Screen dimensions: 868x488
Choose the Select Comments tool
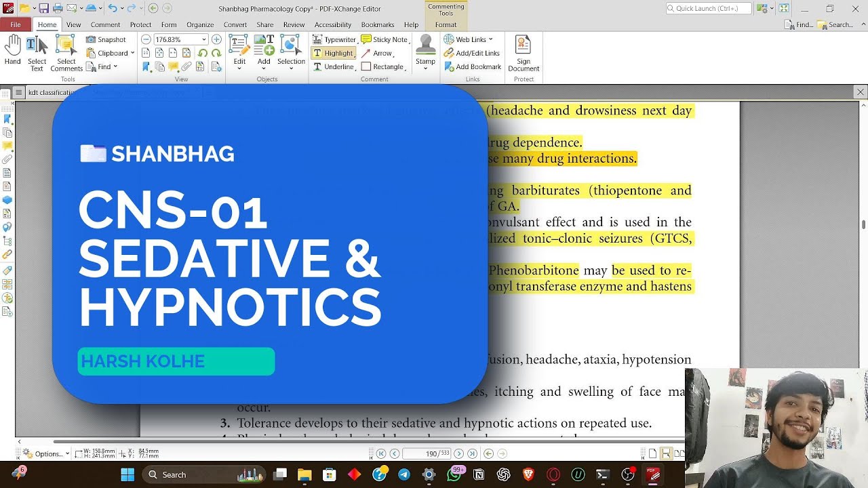(66, 54)
